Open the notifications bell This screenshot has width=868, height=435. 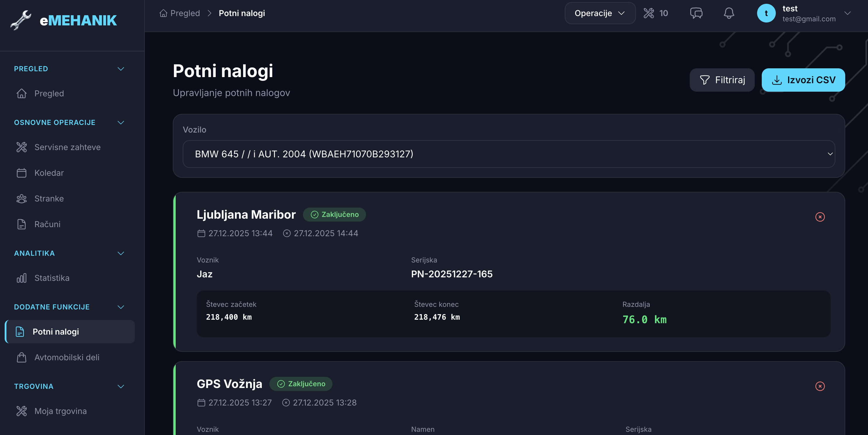728,13
